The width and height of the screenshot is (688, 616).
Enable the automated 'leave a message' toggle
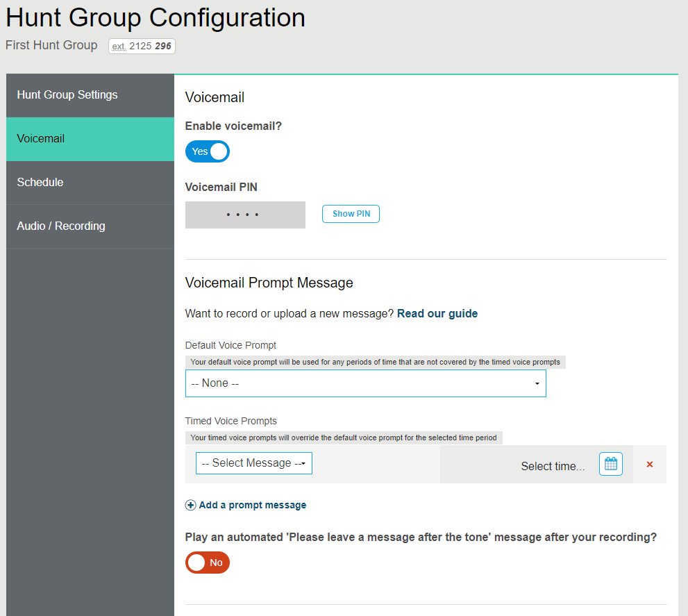click(207, 563)
